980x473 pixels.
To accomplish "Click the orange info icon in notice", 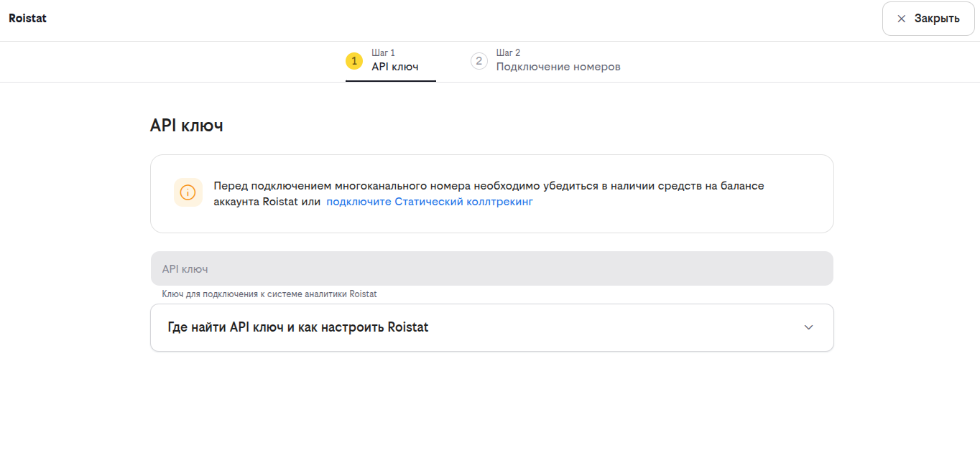I will click(188, 192).
